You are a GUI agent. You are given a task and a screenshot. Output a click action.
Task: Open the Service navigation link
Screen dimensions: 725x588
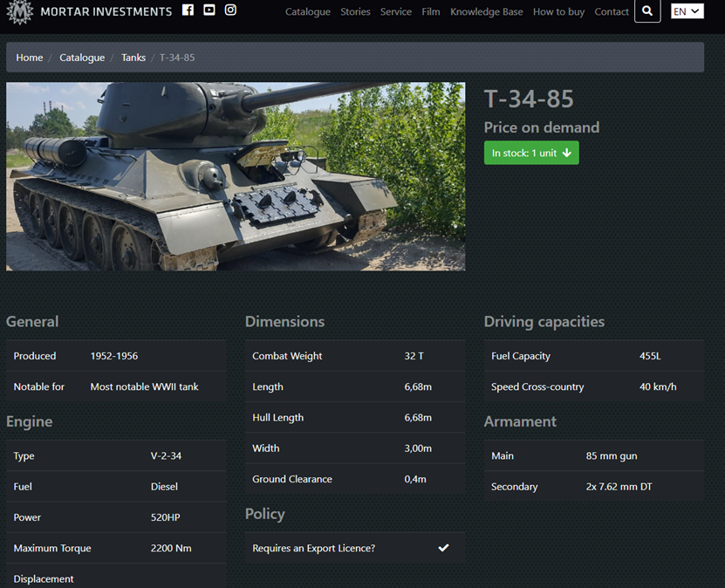click(x=395, y=11)
